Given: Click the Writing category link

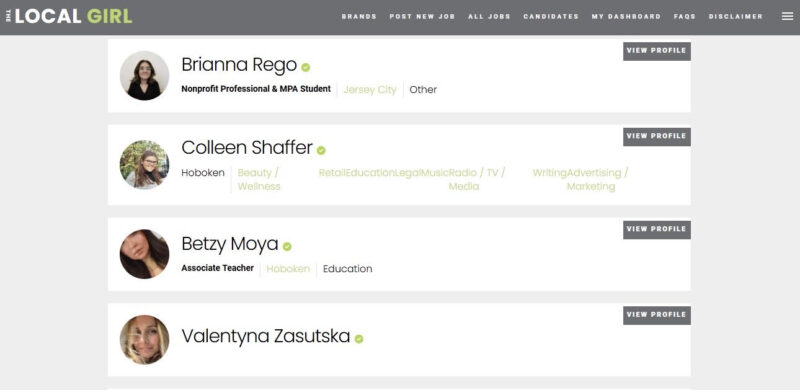Looking at the screenshot, I should point(550,173).
